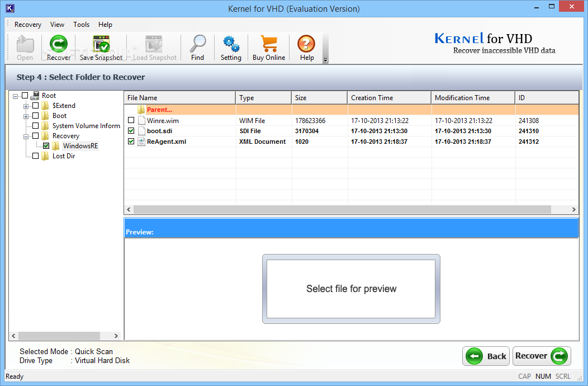This screenshot has width=588, height=386.
Task: Click the Parent folder icon in file list
Action: 141,110
